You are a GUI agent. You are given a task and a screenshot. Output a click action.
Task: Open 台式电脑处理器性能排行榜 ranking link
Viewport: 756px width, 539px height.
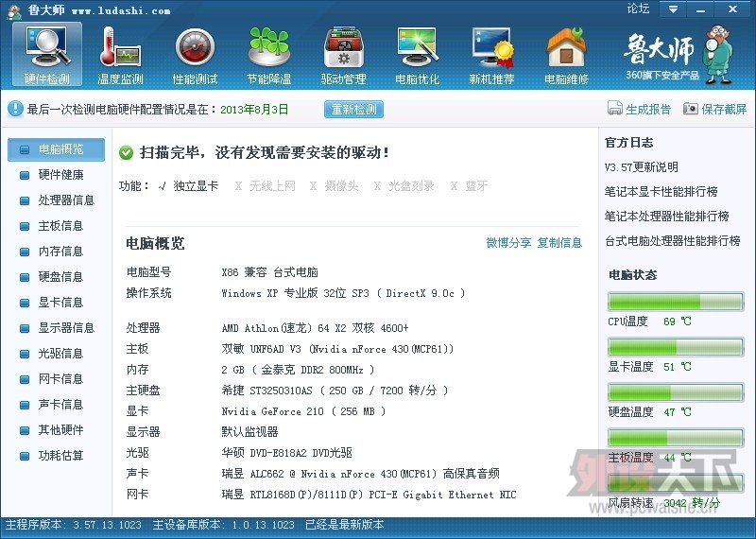pyautogui.click(x=673, y=241)
